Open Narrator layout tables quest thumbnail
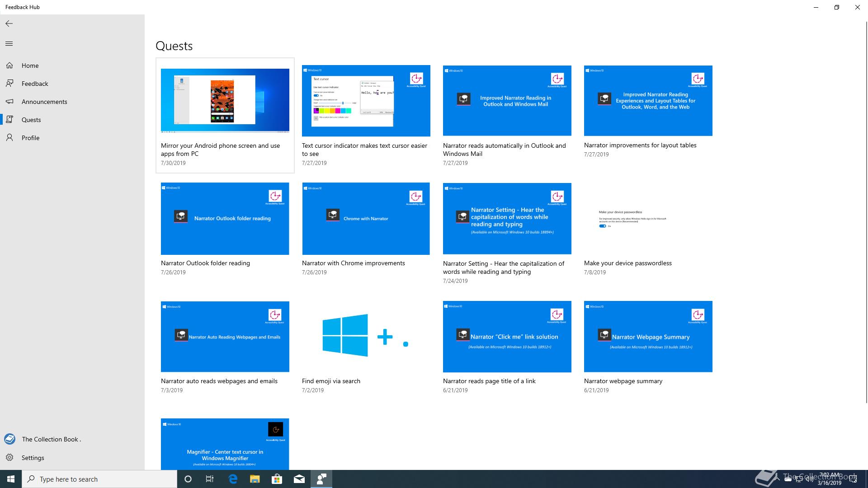The height and width of the screenshot is (488, 868). coord(648,101)
